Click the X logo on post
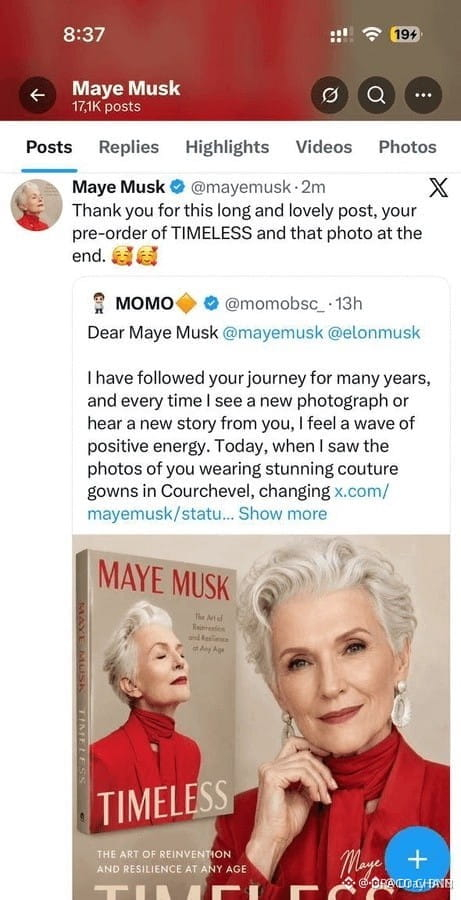This screenshot has width=461, height=900. pos(439,188)
